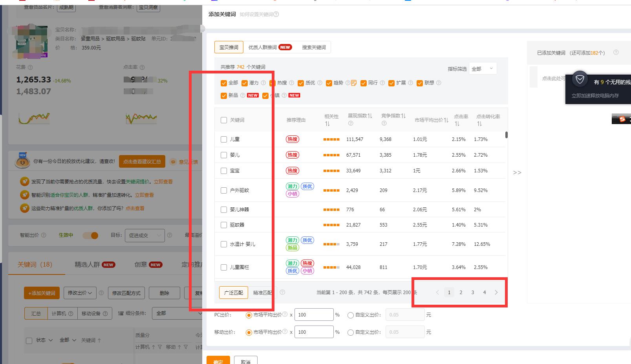
Task: Click the help icon beside 如何设置关键词
Action: click(x=276, y=14)
